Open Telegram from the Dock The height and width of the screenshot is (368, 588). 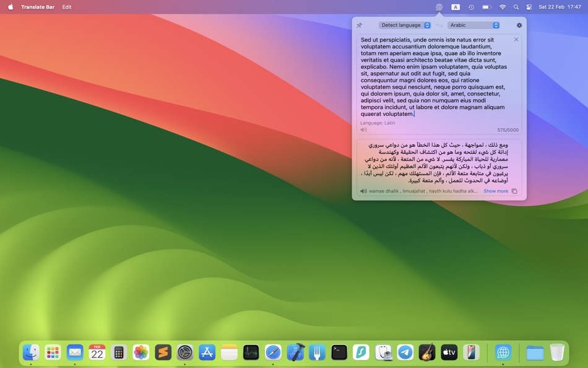(x=405, y=353)
